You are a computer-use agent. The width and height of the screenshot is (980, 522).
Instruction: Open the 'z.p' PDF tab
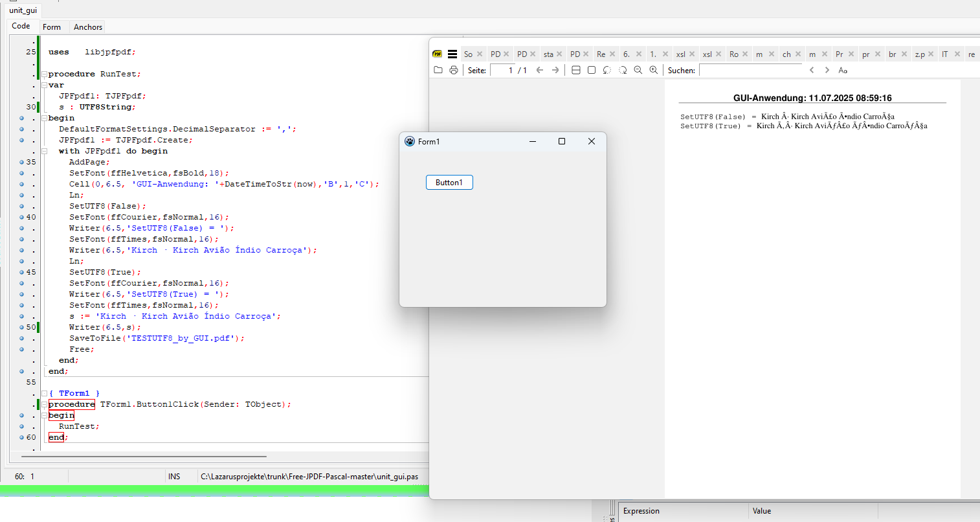(x=920, y=54)
